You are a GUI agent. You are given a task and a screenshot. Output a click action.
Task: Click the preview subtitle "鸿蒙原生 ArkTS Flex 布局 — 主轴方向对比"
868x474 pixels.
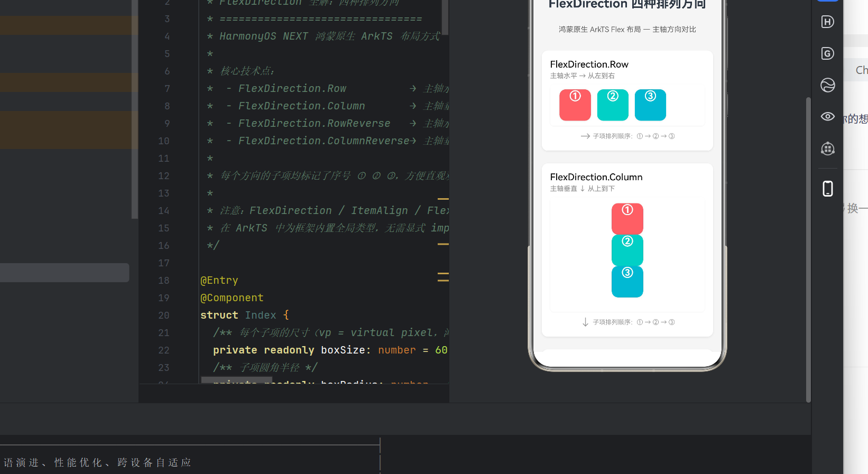coord(627,30)
